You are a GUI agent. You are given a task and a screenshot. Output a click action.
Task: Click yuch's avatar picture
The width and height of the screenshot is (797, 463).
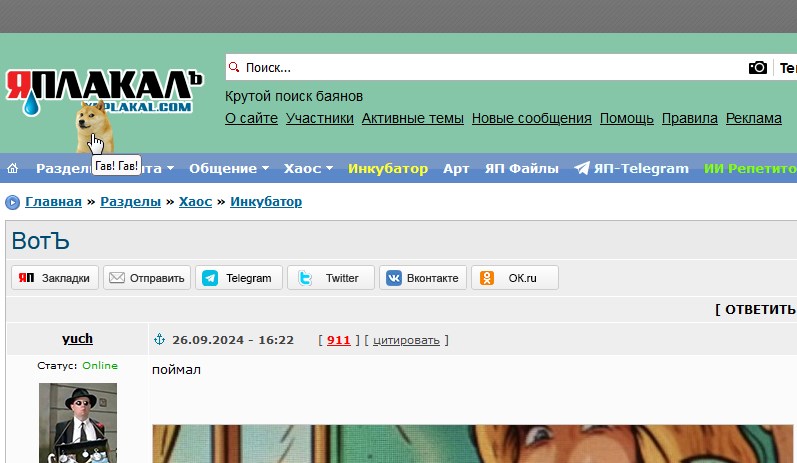(x=78, y=423)
